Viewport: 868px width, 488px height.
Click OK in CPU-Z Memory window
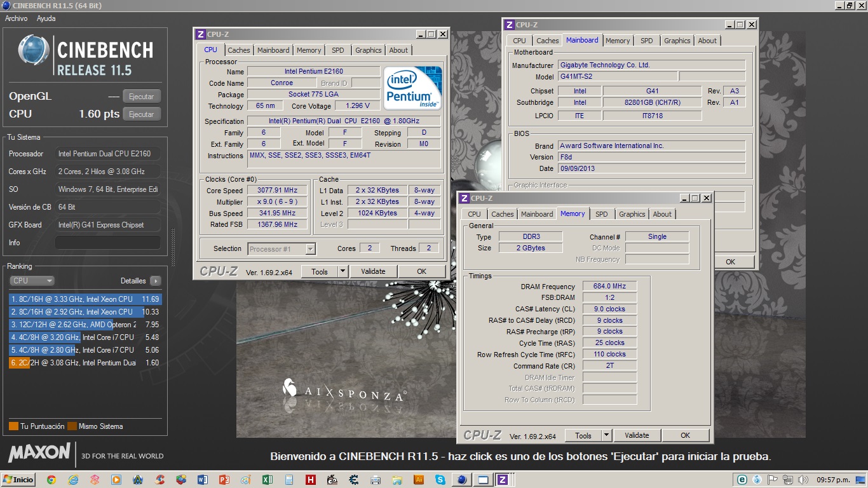685,435
